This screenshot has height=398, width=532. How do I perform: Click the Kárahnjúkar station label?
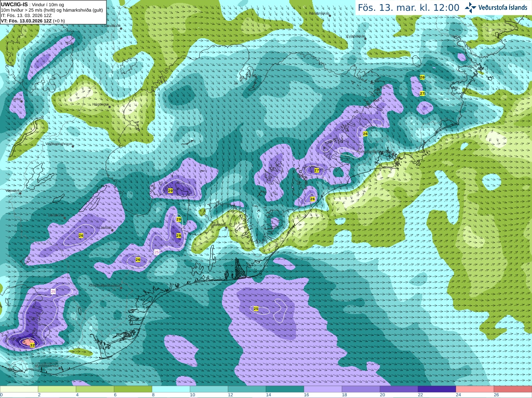click(x=319, y=13)
